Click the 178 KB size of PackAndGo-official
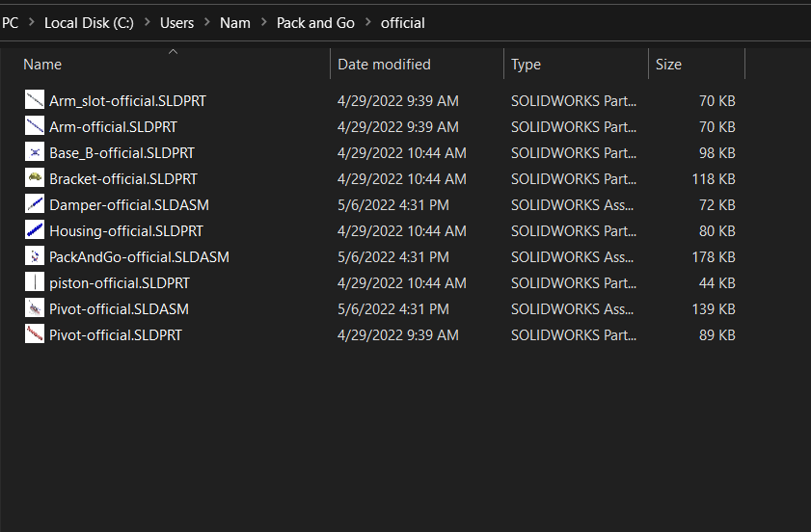Image resolution: width=811 pixels, height=532 pixels. coord(714,257)
